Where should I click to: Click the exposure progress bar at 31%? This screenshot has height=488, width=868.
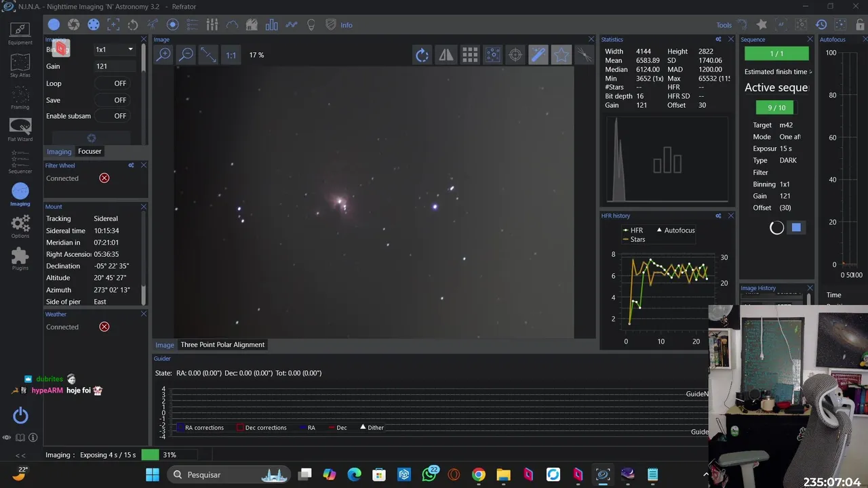point(169,455)
